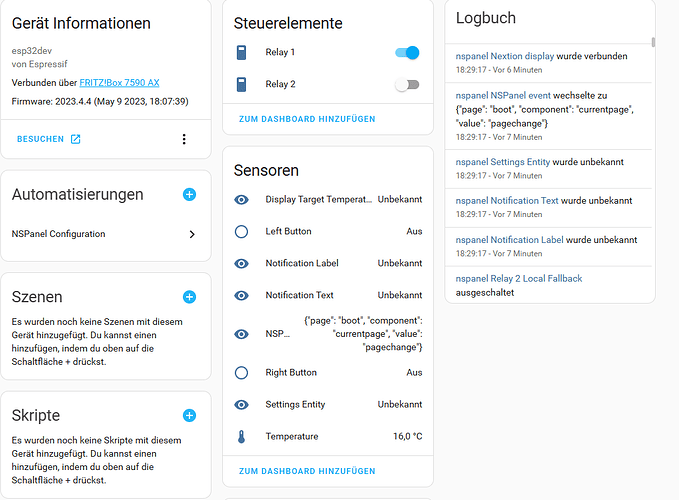Open nspanel Relay 2 Local Fallback log entry

(x=518, y=278)
